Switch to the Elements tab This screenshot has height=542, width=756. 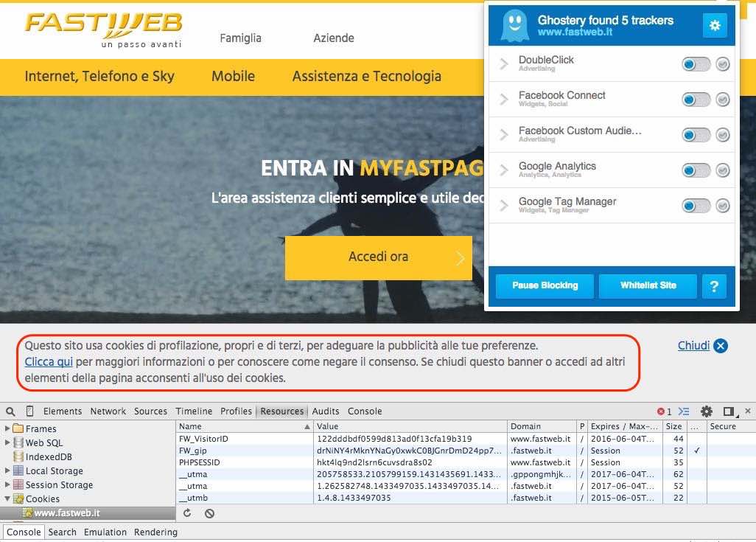pos(63,411)
